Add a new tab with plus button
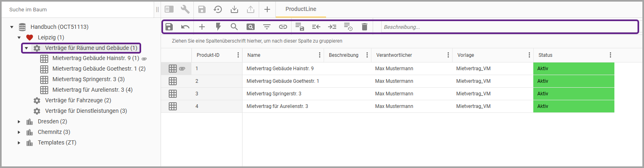 (267, 9)
